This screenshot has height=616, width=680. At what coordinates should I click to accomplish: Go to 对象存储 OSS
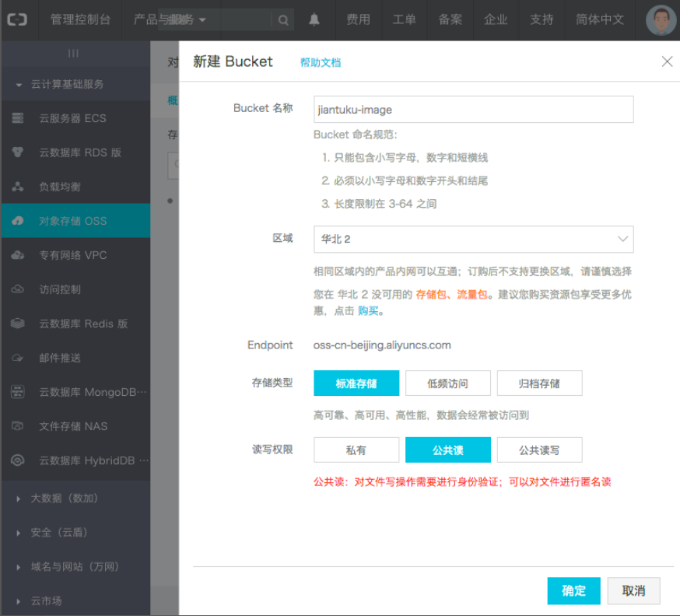(x=73, y=221)
